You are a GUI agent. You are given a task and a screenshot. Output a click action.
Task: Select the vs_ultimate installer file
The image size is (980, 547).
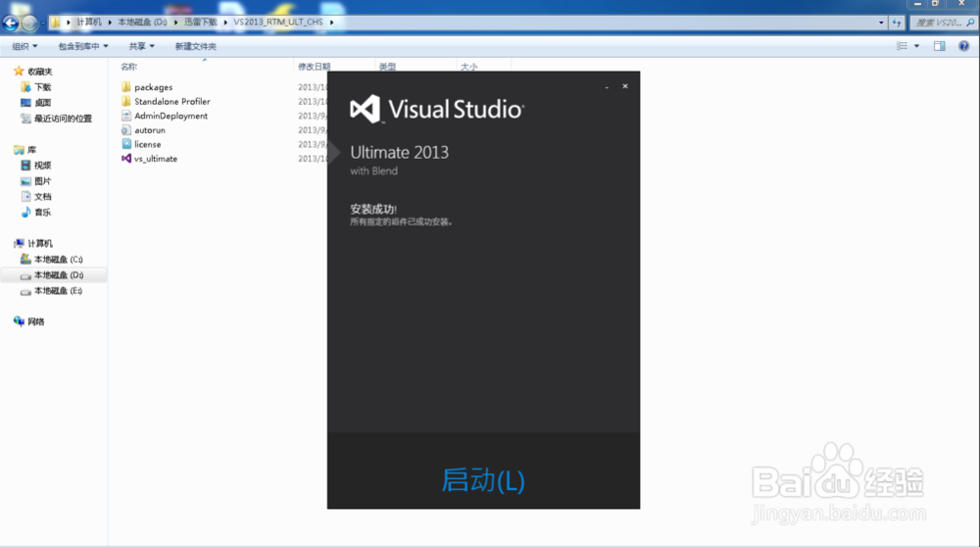coord(149,159)
